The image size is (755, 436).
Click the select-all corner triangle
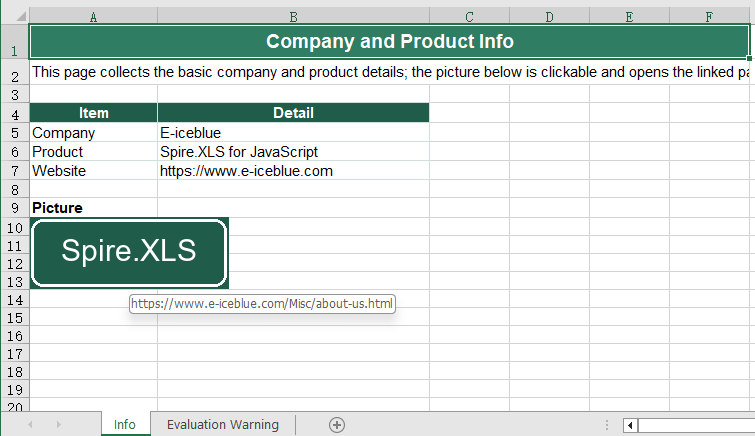tap(21, 16)
